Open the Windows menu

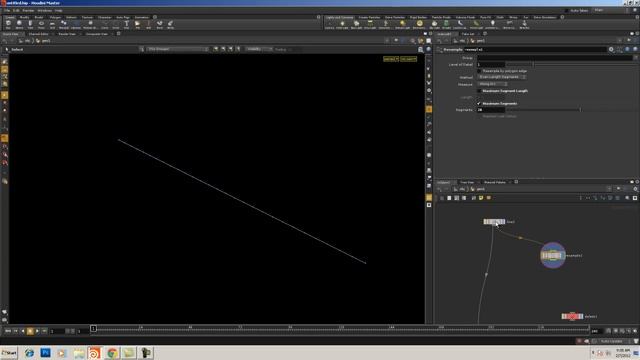pyautogui.click(x=44, y=11)
